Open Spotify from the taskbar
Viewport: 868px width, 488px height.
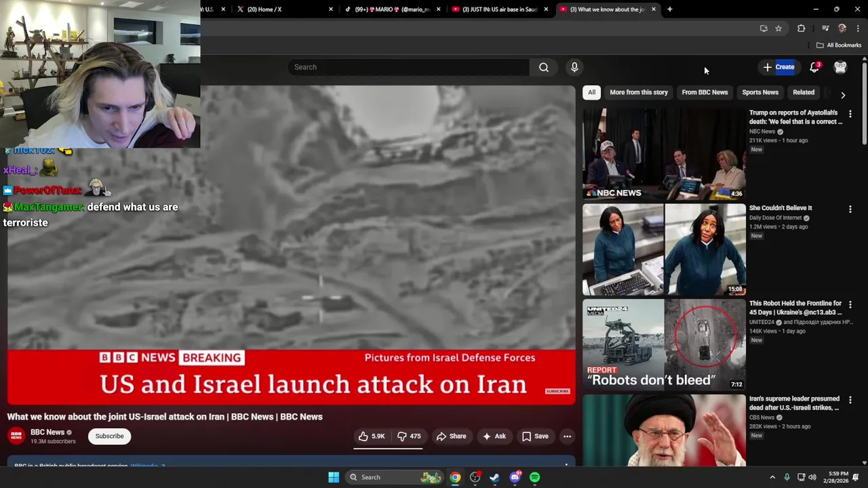[534, 477]
